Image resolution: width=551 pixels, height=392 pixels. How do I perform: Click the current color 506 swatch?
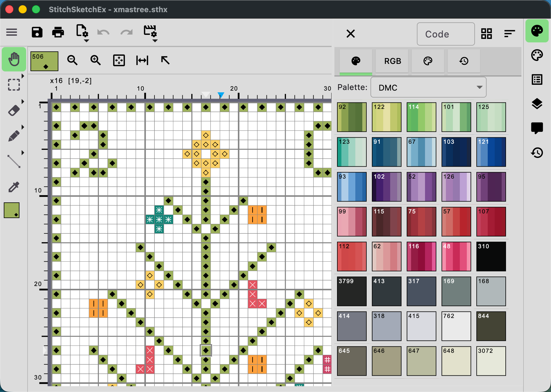pos(44,61)
